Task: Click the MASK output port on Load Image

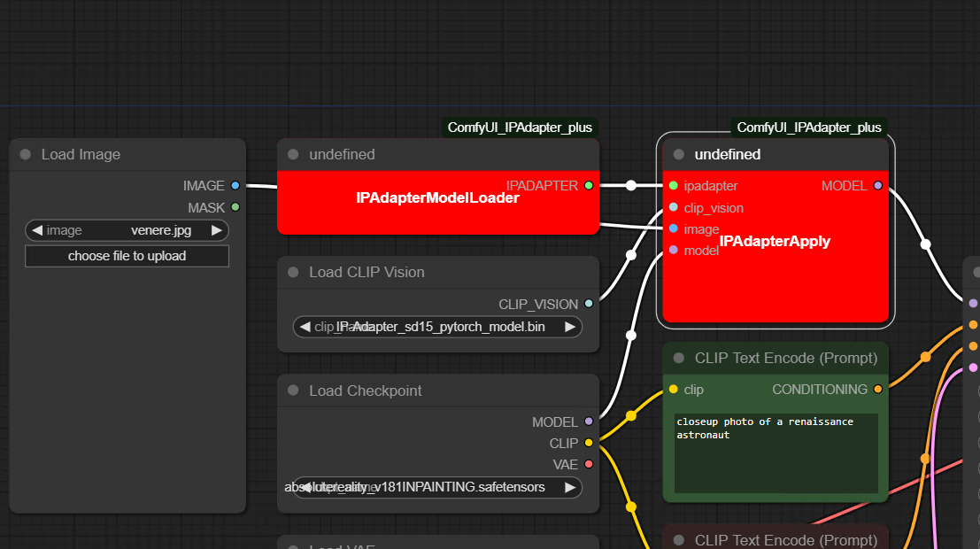Action: pos(234,207)
